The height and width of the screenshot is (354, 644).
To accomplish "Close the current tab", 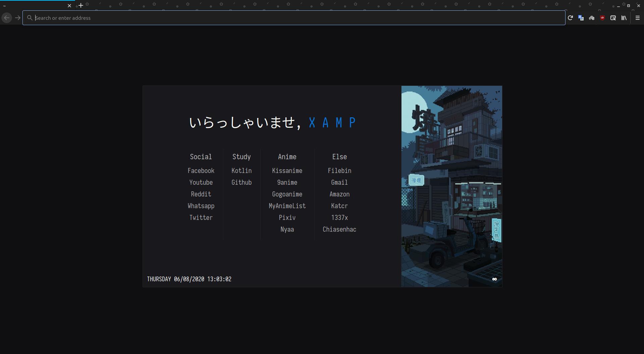I will point(69,5).
